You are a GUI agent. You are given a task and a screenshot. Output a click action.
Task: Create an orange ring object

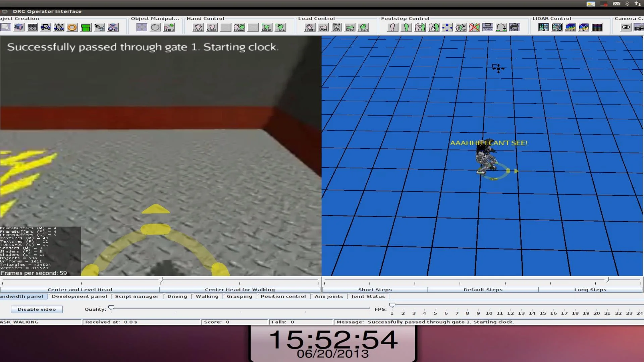(72, 27)
